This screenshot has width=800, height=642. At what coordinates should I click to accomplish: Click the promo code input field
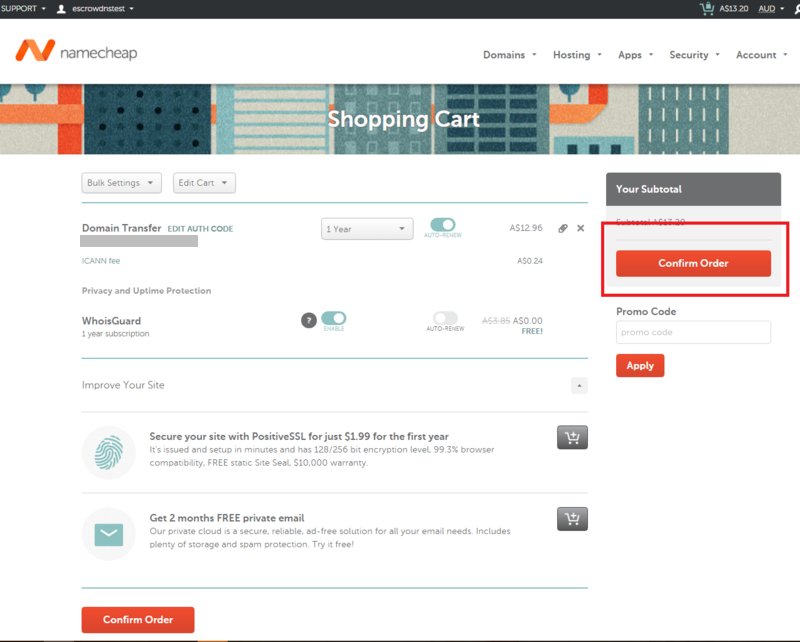693,332
